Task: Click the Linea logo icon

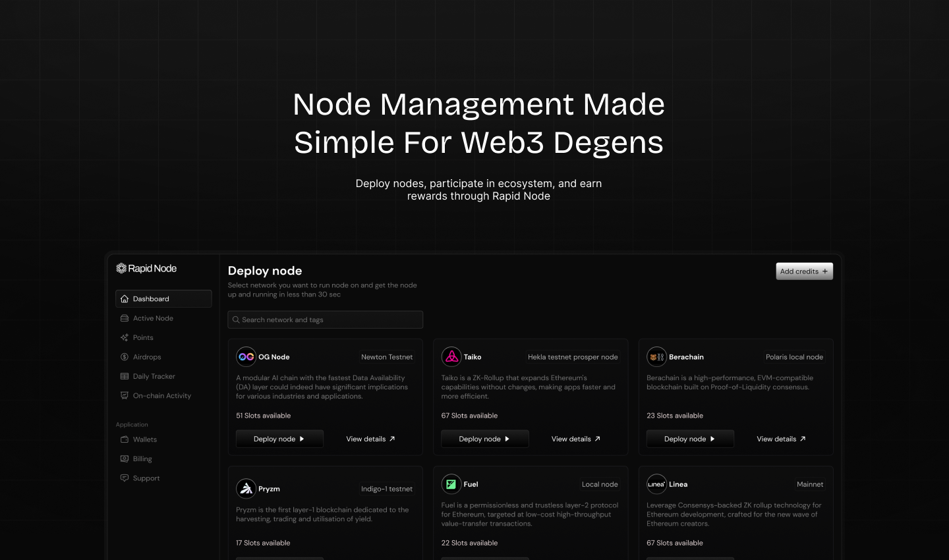Action: (x=656, y=484)
